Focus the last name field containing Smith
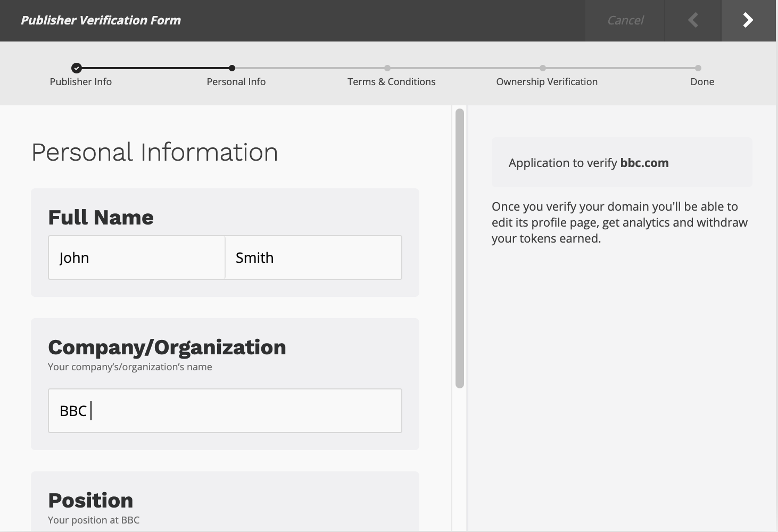778x532 pixels. point(313,257)
